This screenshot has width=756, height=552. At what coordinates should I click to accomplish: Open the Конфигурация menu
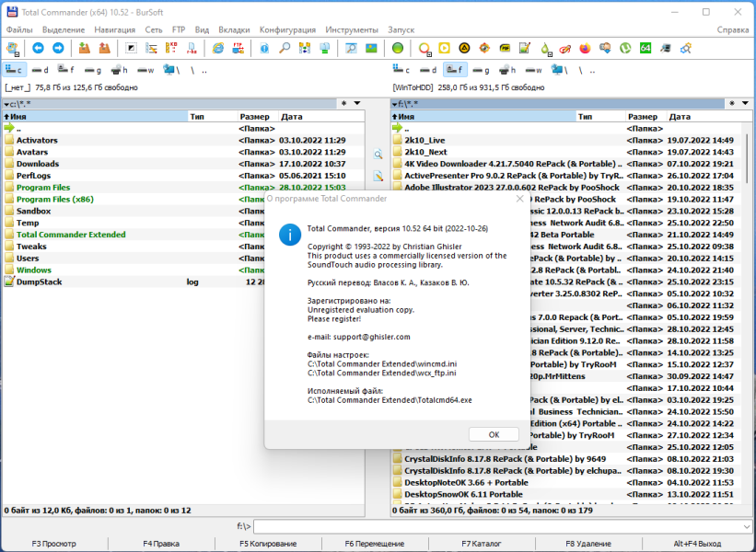(287, 29)
